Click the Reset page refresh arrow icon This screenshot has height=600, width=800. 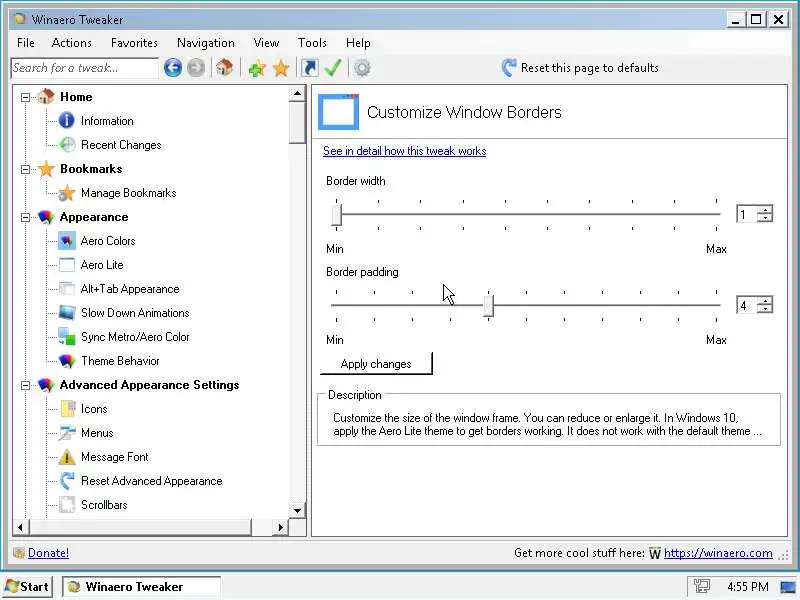click(508, 67)
